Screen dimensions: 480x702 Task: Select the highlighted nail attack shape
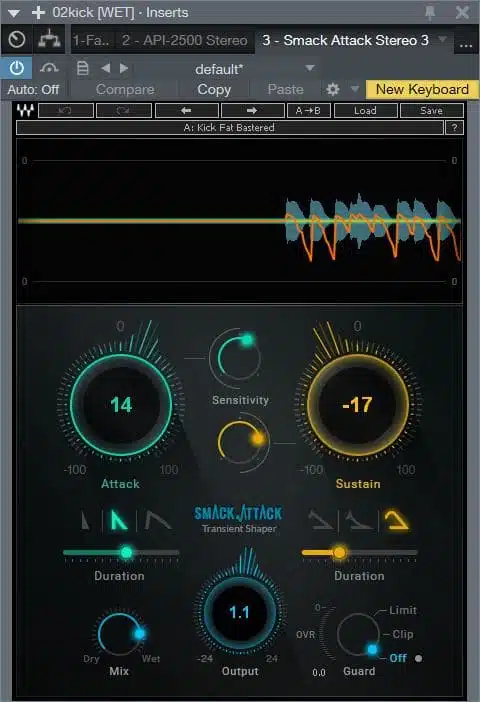[119, 521]
